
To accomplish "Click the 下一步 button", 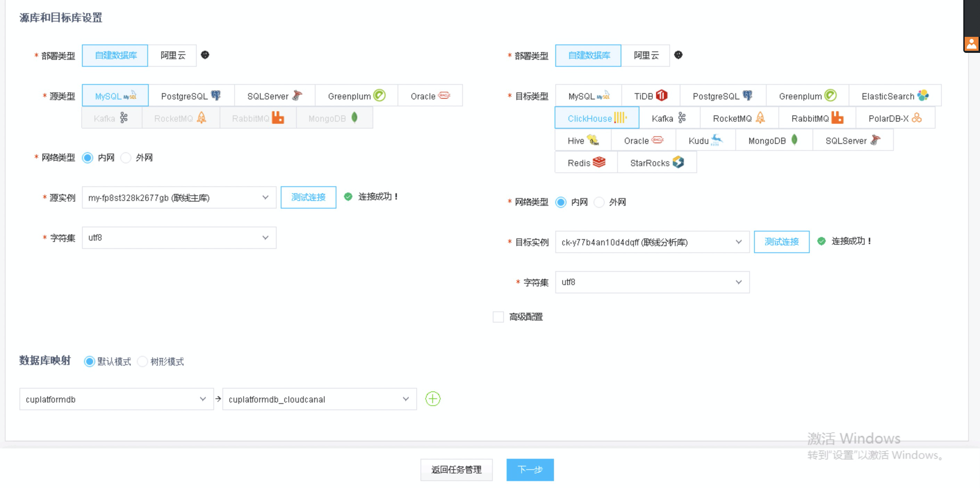I will (530, 469).
